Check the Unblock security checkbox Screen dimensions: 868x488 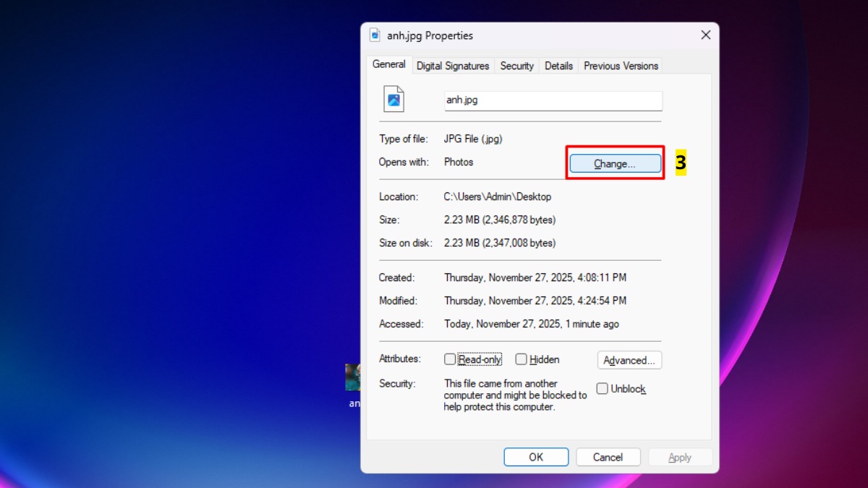[602, 389]
